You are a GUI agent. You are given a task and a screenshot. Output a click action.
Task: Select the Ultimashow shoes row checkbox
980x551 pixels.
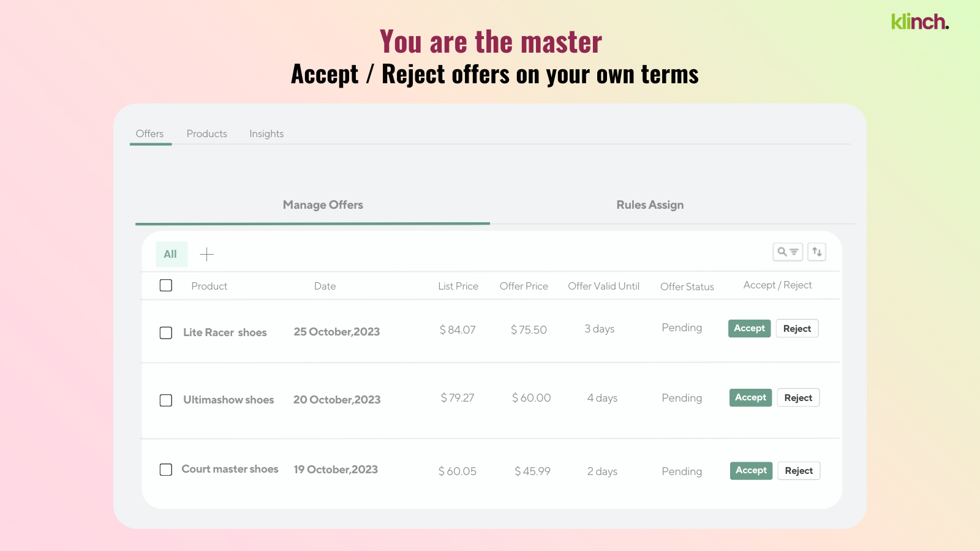pos(166,400)
